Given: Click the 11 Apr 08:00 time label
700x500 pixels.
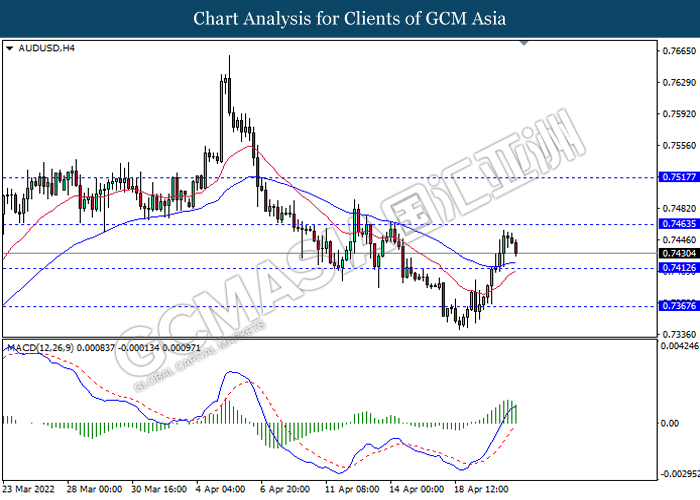Looking at the screenshot, I should 353,489.
